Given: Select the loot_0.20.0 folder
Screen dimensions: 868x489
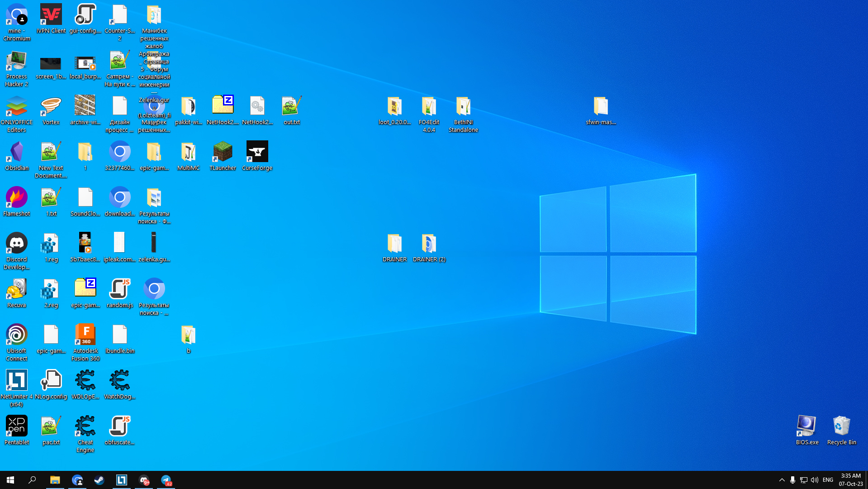Looking at the screenshot, I should (394, 111).
